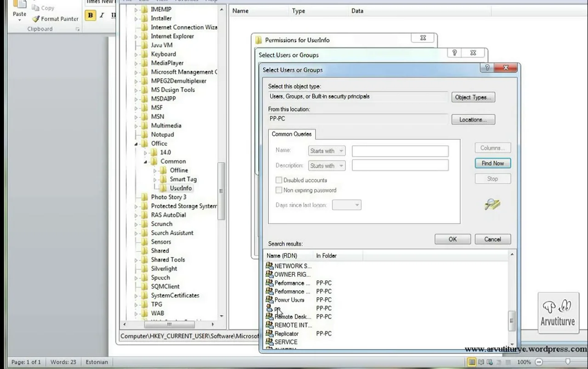
Task: Click search results vertical scrollbar thumb
Action: (x=512, y=320)
